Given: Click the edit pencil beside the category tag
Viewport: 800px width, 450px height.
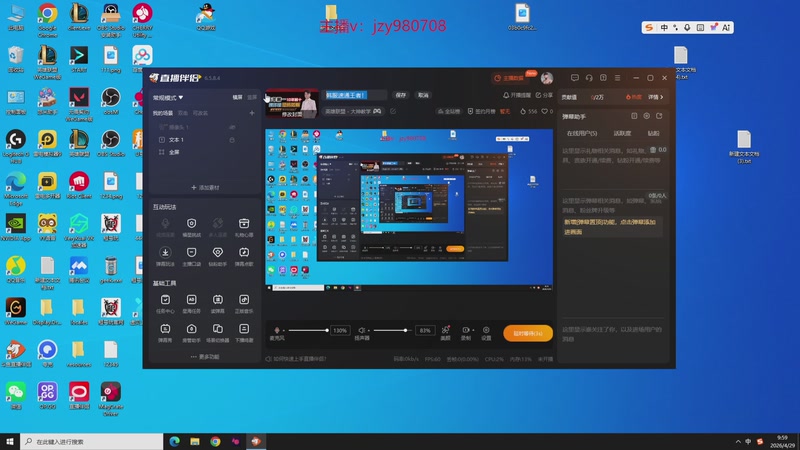Looking at the screenshot, I should pyautogui.click(x=393, y=111).
